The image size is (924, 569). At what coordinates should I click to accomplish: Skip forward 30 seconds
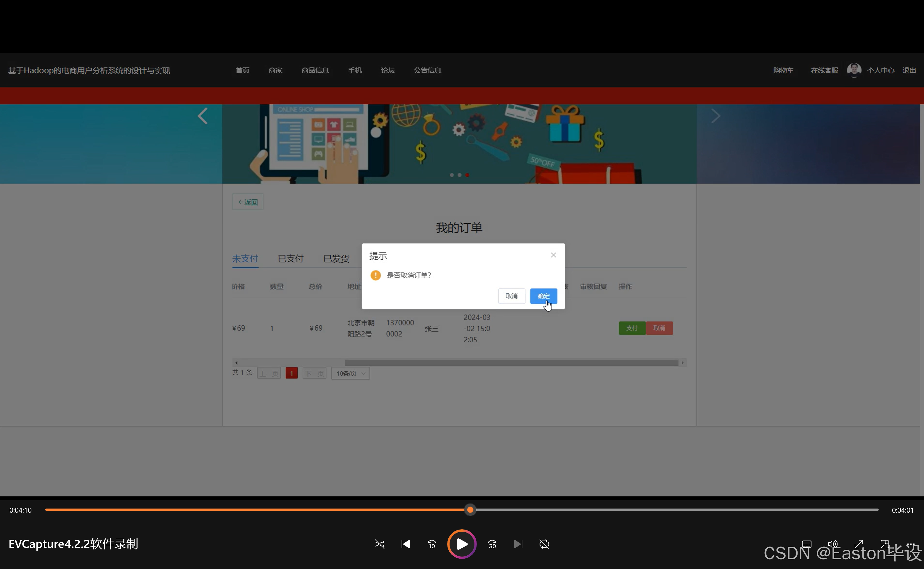pyautogui.click(x=492, y=544)
